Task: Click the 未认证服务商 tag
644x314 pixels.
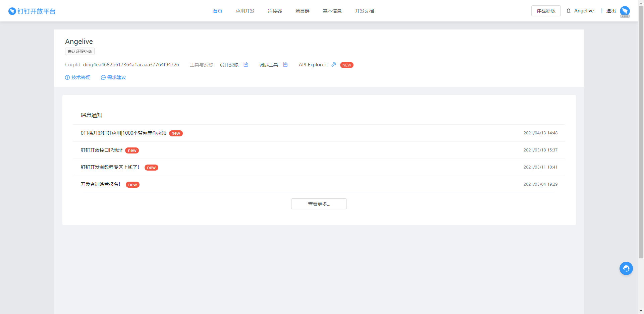Action: tap(80, 51)
